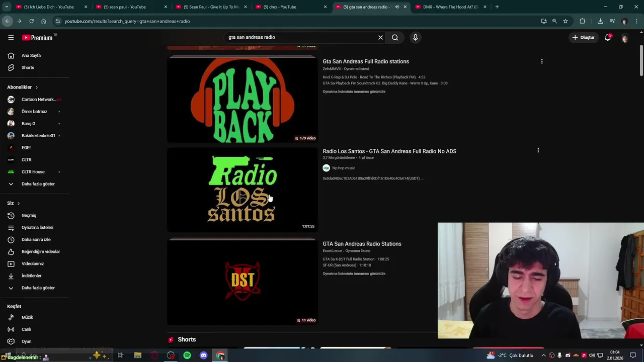
Task: Close the gta san andreas radio tab
Action: (x=405, y=7)
